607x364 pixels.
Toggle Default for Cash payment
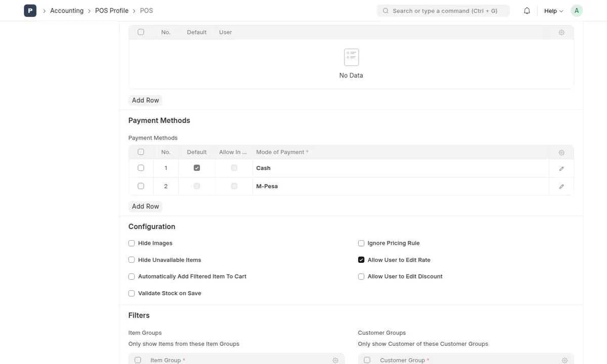click(197, 168)
